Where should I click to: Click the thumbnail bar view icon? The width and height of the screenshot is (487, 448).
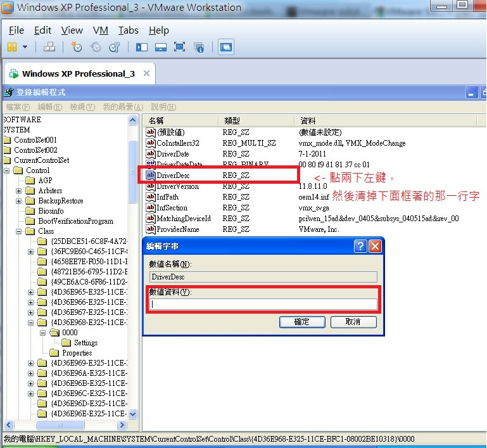point(161,48)
